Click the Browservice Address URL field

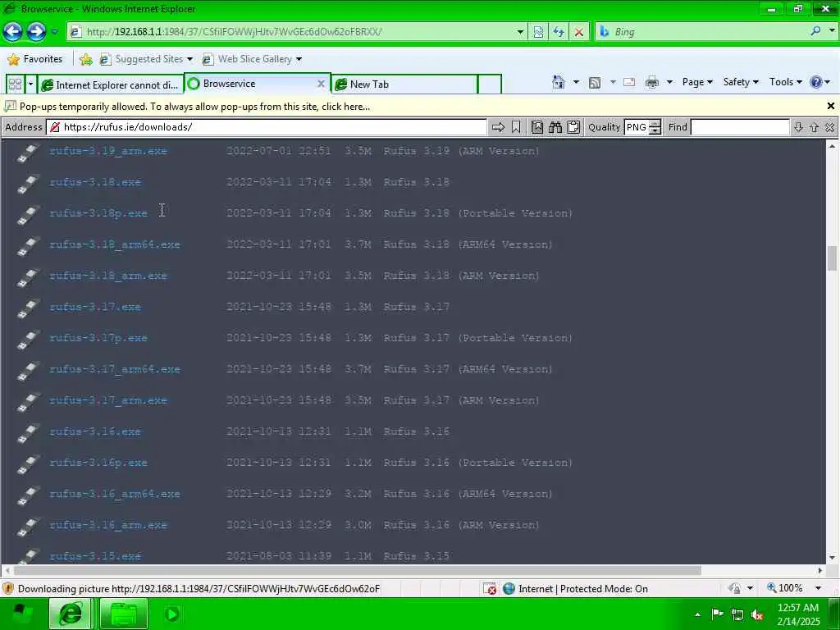point(267,127)
